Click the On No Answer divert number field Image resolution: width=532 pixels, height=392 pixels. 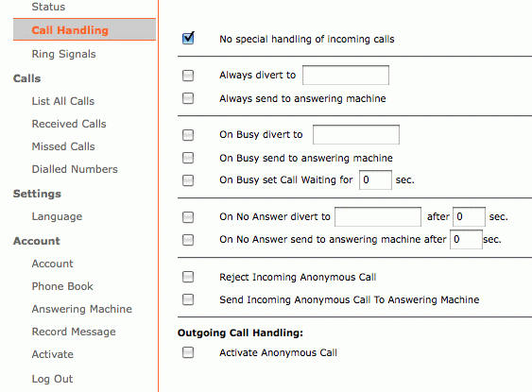click(378, 216)
